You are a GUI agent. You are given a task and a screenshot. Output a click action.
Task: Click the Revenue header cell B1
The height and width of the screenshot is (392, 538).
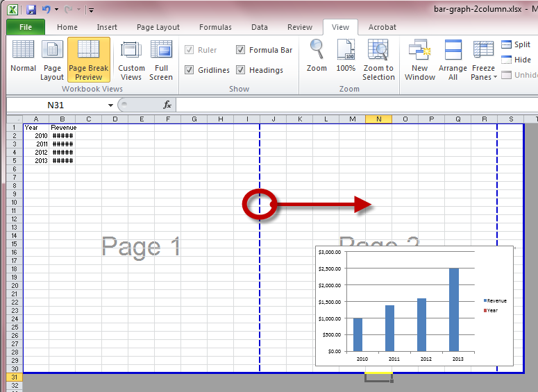click(x=62, y=127)
